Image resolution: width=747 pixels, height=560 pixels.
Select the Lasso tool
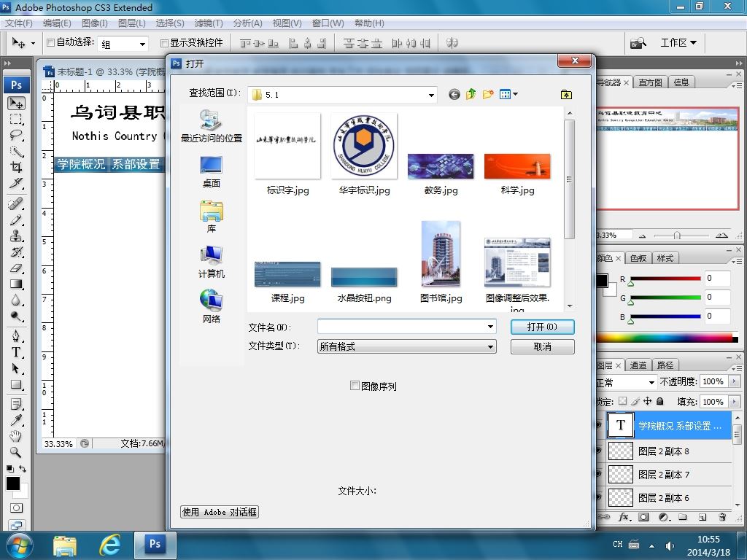[16, 135]
